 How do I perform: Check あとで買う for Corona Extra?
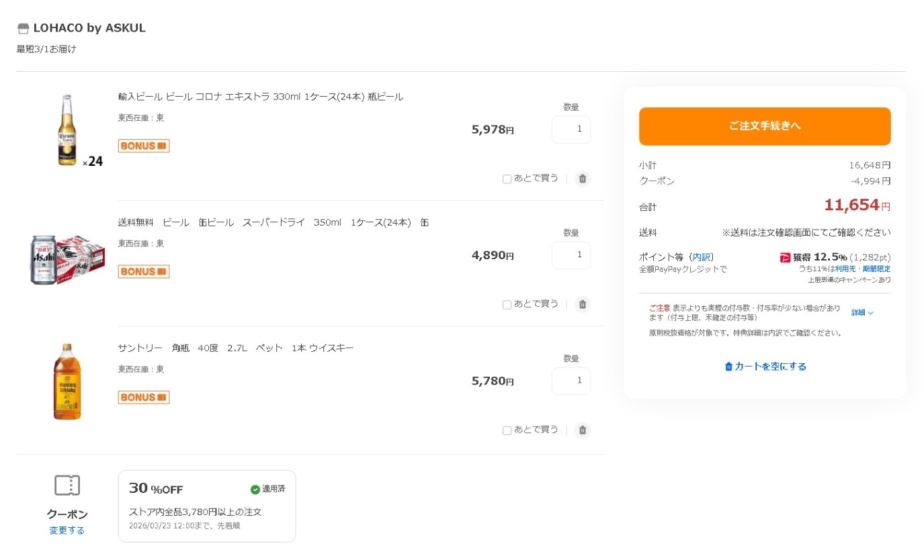(x=507, y=179)
